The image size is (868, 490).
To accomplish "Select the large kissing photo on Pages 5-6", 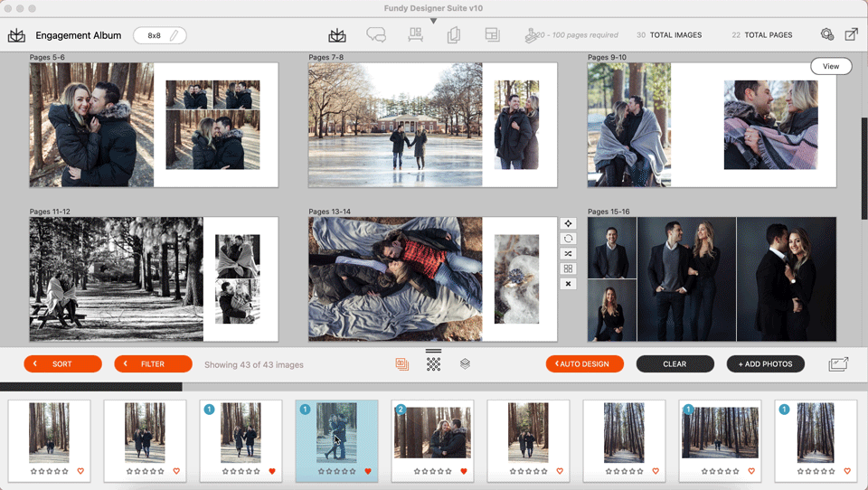I will [91, 125].
